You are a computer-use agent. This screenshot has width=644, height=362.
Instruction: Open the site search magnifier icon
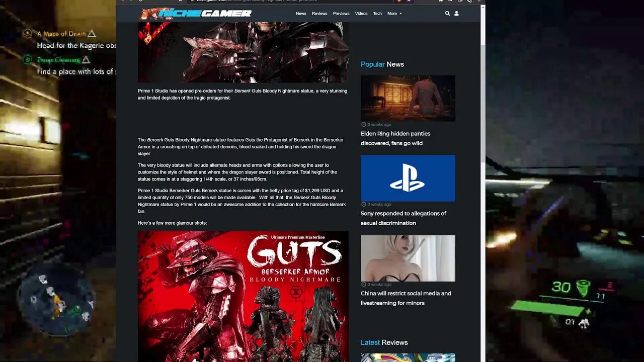[447, 14]
